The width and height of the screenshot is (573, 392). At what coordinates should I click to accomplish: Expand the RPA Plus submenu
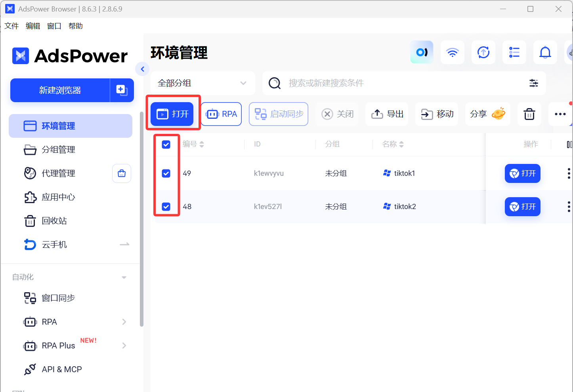[124, 346]
